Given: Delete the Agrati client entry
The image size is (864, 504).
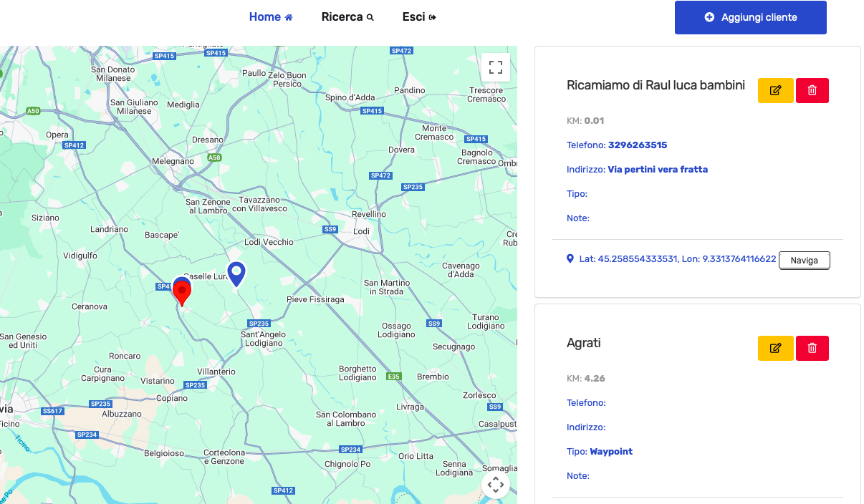Looking at the screenshot, I should (812, 348).
